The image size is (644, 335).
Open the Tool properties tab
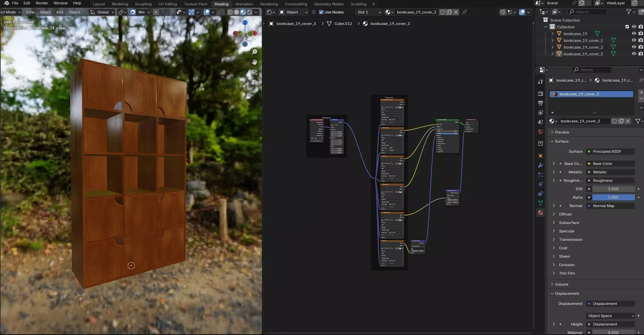click(541, 82)
